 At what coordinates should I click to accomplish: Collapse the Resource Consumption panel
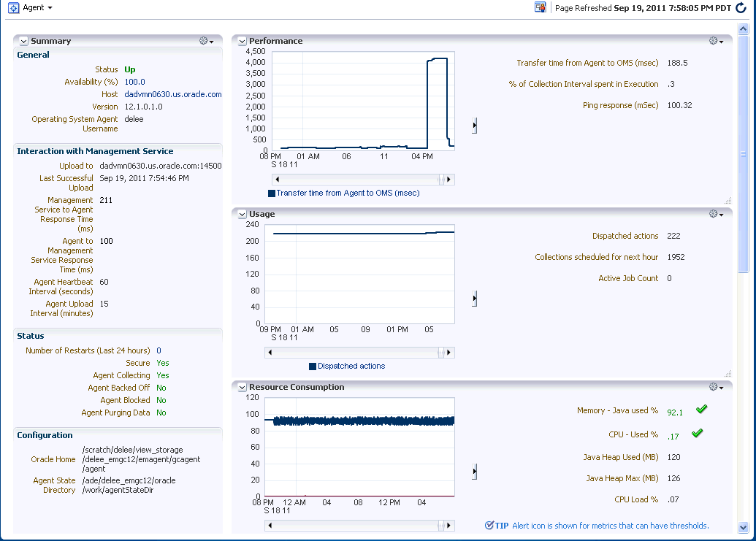[242, 388]
